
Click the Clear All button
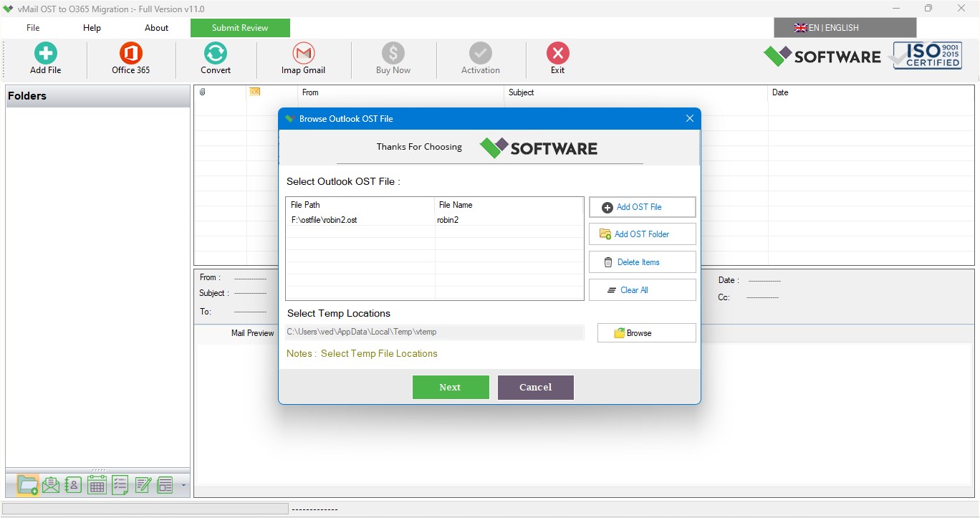click(642, 290)
